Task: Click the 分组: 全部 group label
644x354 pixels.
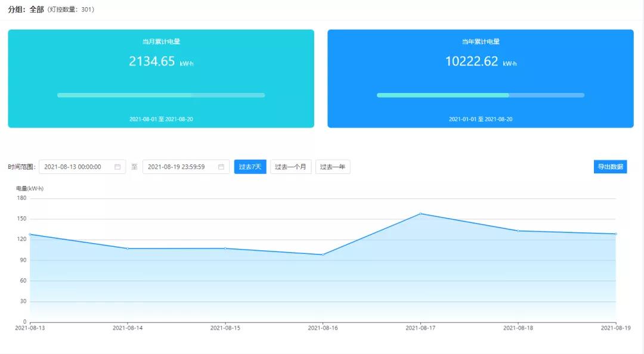Action: pos(26,10)
